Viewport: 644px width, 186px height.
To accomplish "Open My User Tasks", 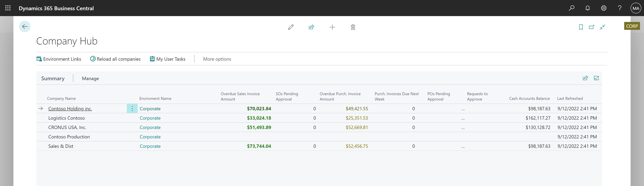I will click(x=168, y=59).
